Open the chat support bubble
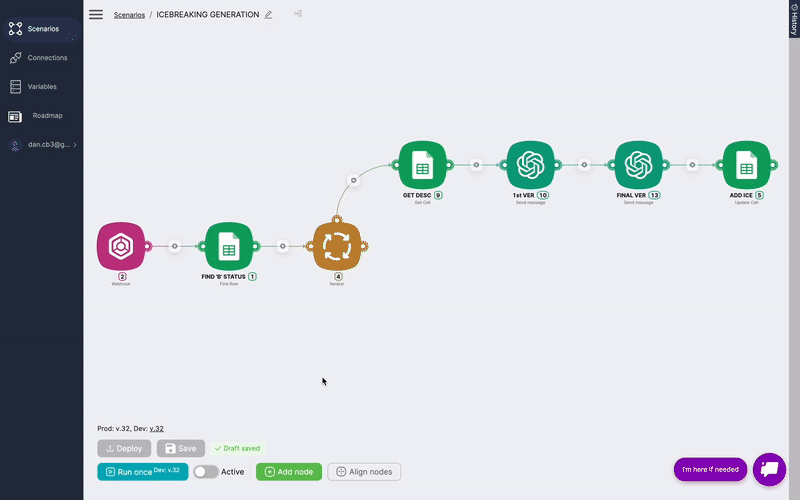Viewport: 800px width, 500px height. [769, 469]
